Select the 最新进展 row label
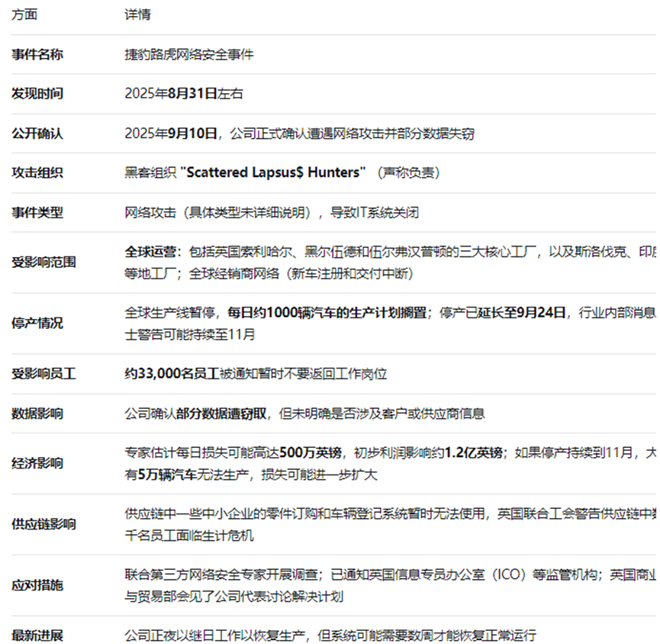The width and height of the screenshot is (660, 644). [37, 635]
